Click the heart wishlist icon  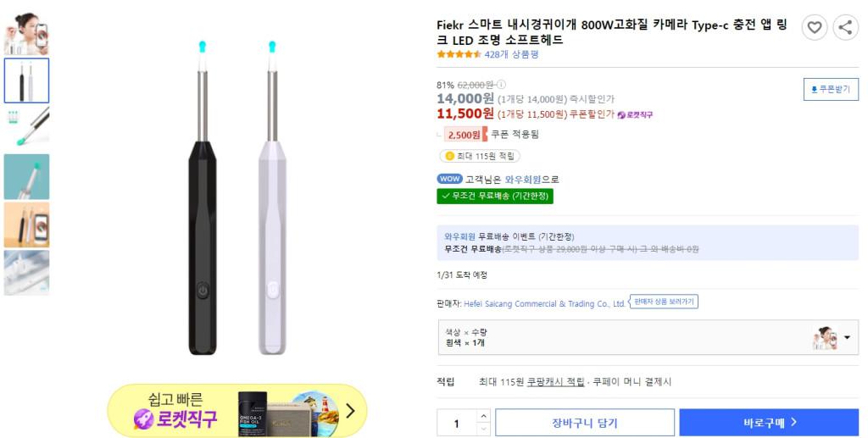[x=814, y=28]
